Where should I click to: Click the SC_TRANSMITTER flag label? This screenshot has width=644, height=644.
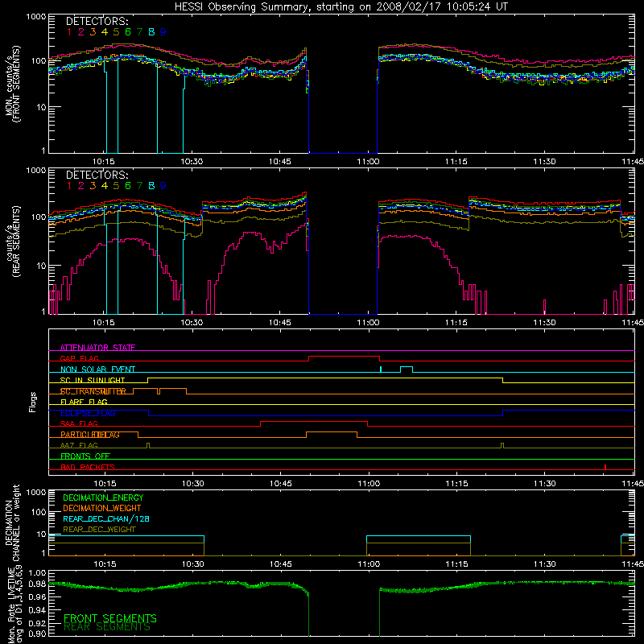coord(93,391)
